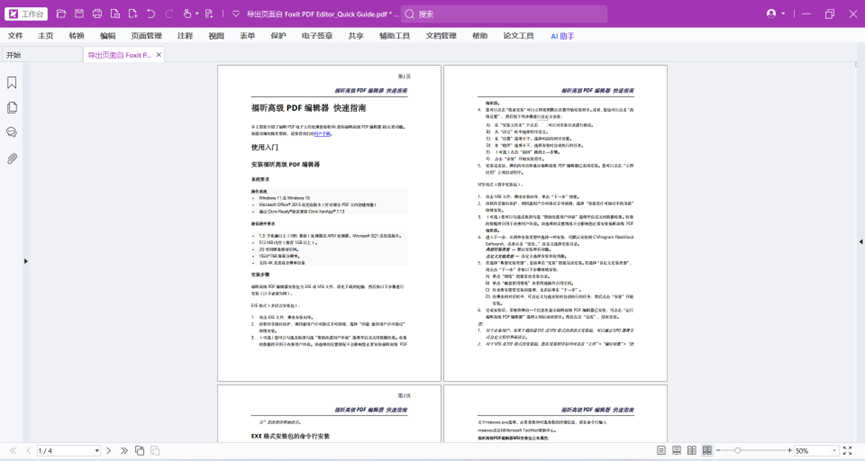Viewport: 865px width, 461px height.
Task: Open the pages thumbnail panel icon
Action: (x=12, y=108)
